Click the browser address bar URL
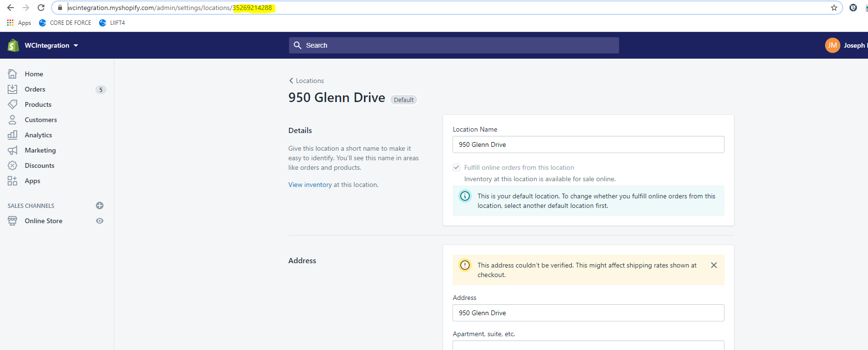This screenshot has height=350, width=868. [170, 8]
